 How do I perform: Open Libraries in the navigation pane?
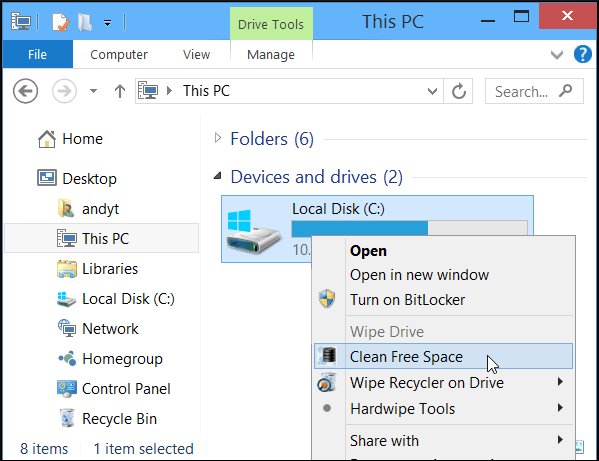(x=110, y=269)
